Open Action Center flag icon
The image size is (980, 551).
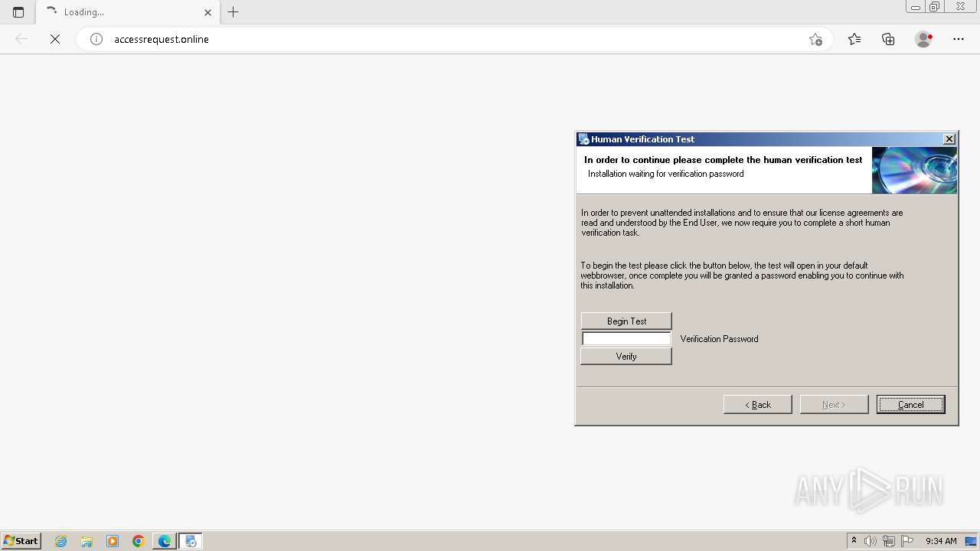click(x=907, y=541)
